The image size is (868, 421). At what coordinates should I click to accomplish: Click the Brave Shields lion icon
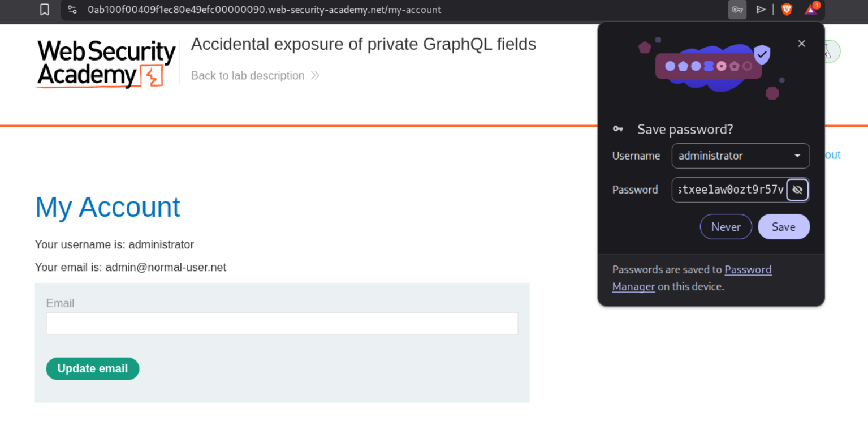click(x=787, y=10)
